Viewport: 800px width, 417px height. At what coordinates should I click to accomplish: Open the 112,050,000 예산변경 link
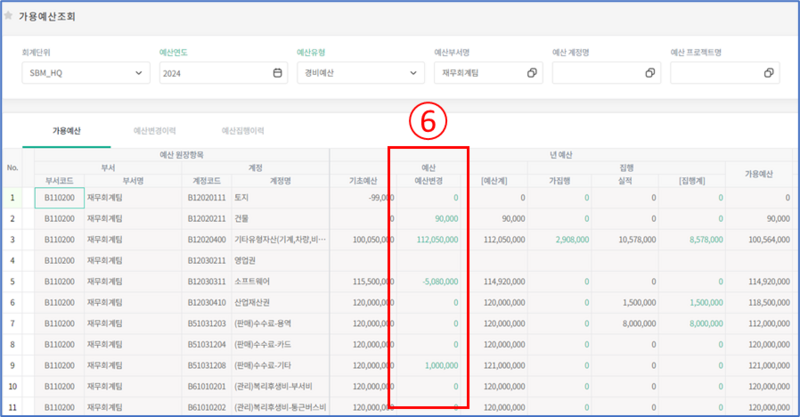(x=437, y=239)
